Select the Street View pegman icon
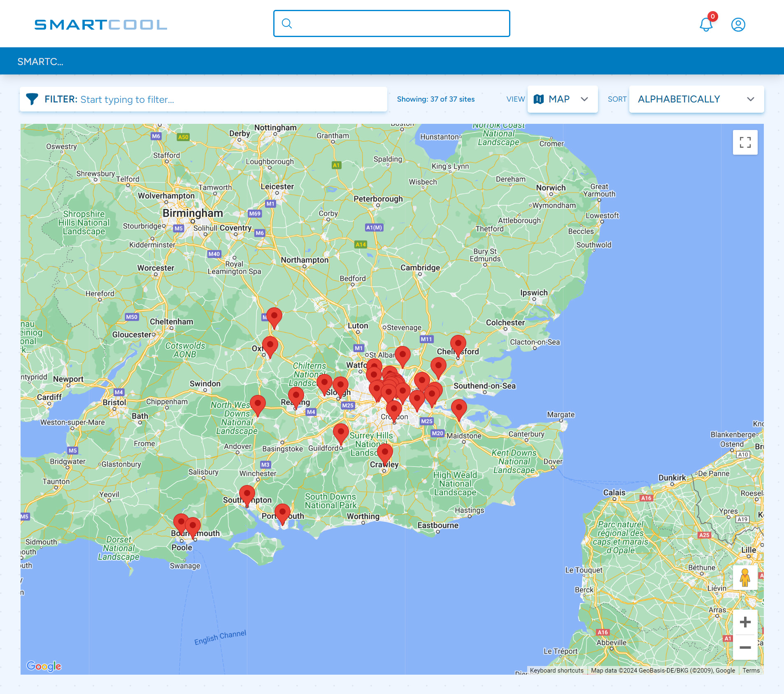The image size is (784, 694). [745, 577]
